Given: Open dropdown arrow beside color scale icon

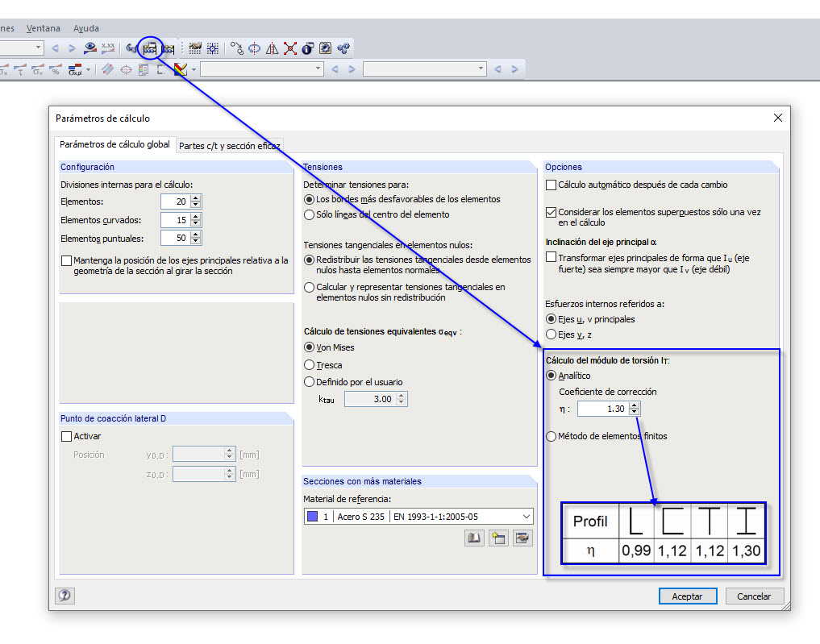Looking at the screenshot, I should click(194, 69).
